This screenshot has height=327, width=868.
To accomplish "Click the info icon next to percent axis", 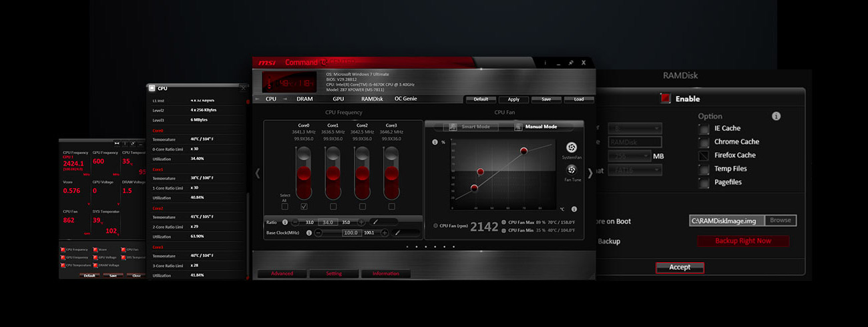I will [435, 141].
